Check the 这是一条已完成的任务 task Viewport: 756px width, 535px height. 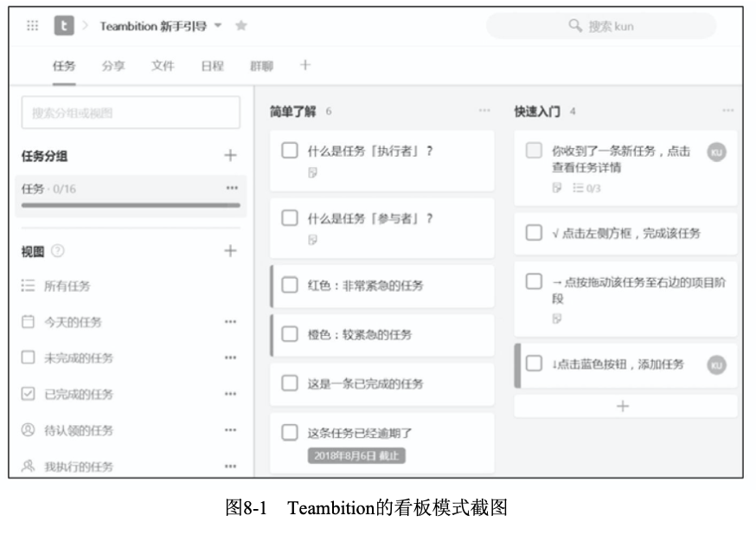[x=289, y=383]
